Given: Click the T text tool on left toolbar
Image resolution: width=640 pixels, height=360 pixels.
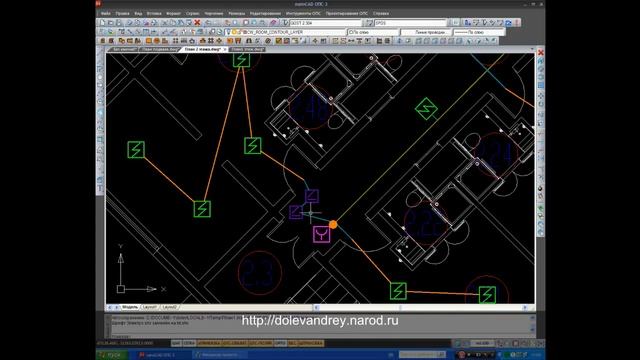Looking at the screenshot, I should click(100, 189).
